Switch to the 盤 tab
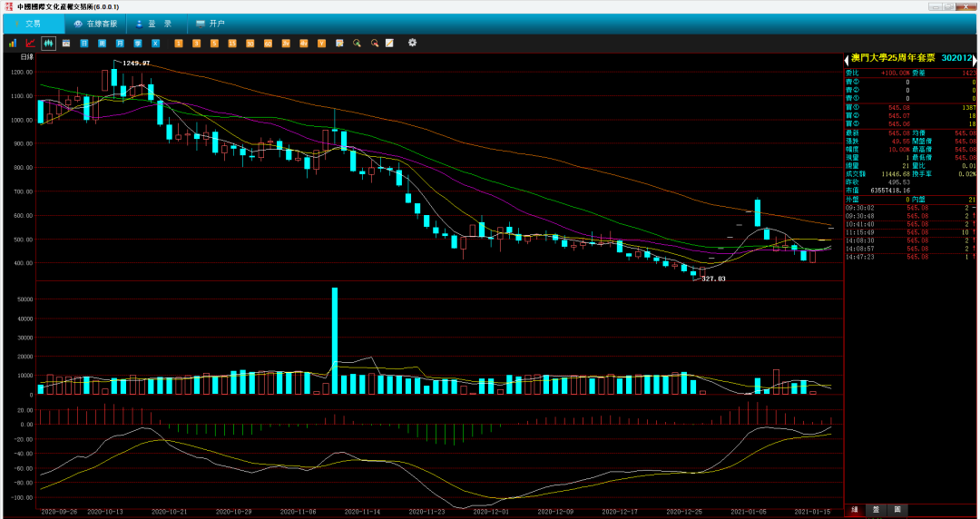This screenshot has height=519, width=980. [x=877, y=510]
